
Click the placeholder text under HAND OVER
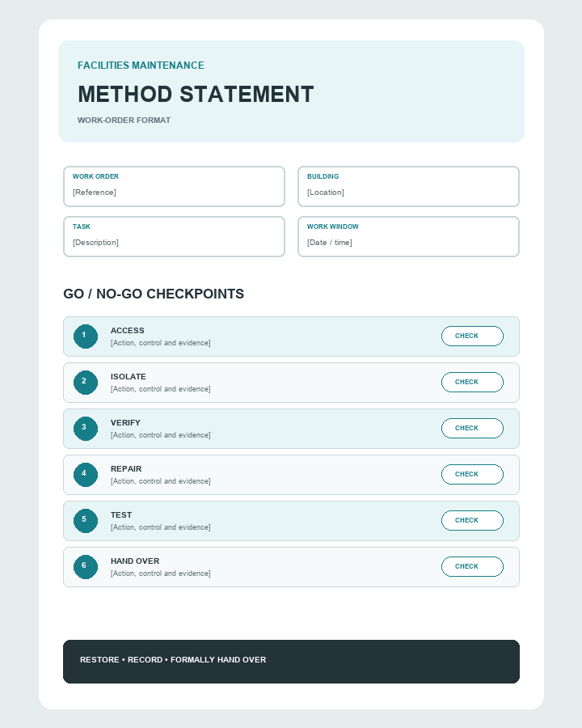pyautogui.click(x=160, y=574)
